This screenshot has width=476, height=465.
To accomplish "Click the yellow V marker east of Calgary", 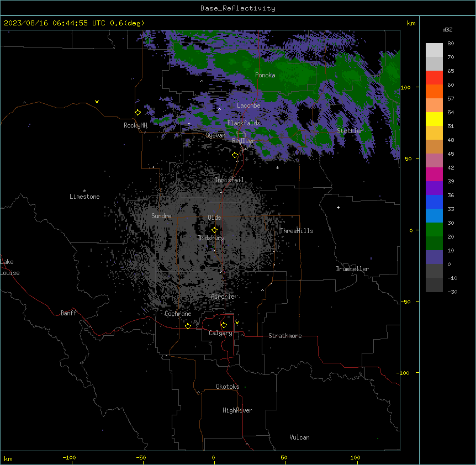I will (237, 323).
